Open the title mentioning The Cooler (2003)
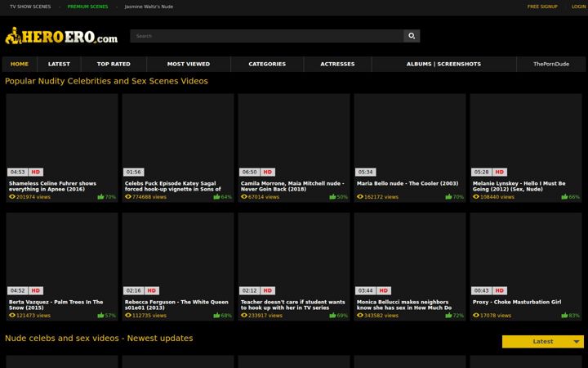 pos(408,184)
